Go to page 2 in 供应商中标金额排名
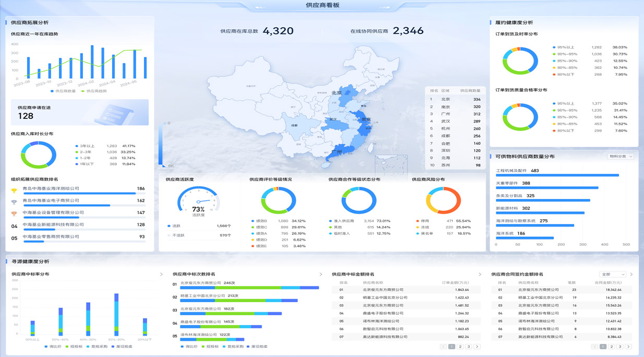Viewport: 644px width, 357px height. [x=460, y=347]
